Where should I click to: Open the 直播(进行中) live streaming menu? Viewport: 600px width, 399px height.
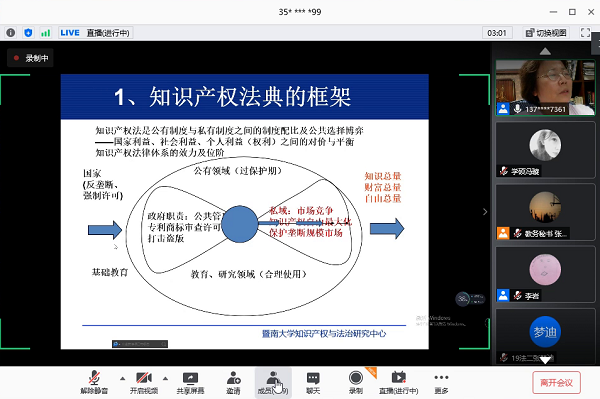pos(398,383)
